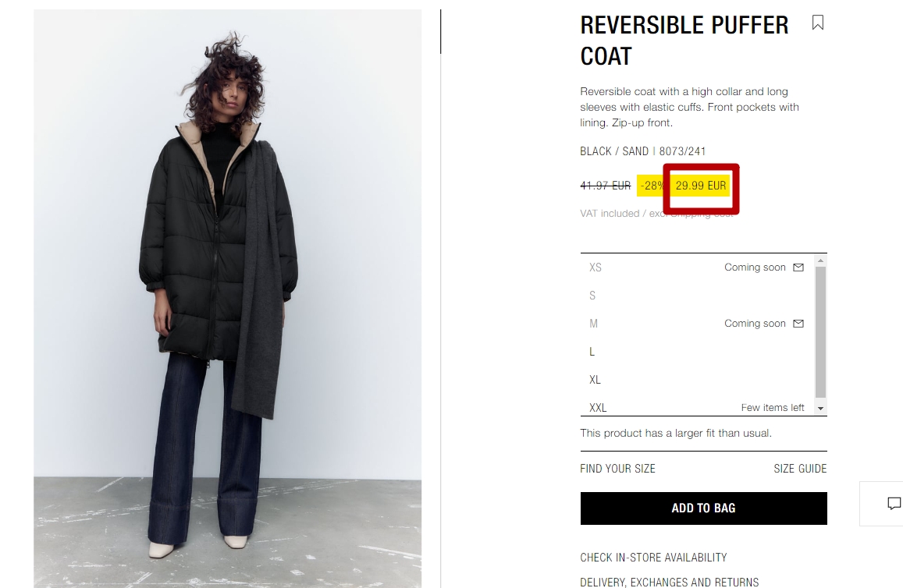Image resolution: width=903 pixels, height=588 pixels.
Task: Open the chat support icon
Action: click(x=893, y=504)
